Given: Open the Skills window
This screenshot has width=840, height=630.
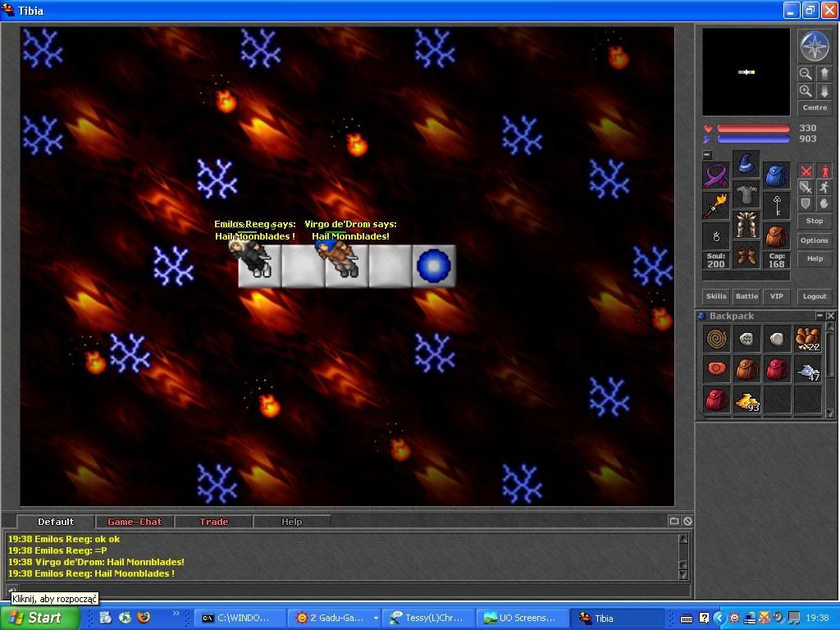Looking at the screenshot, I should (x=716, y=296).
